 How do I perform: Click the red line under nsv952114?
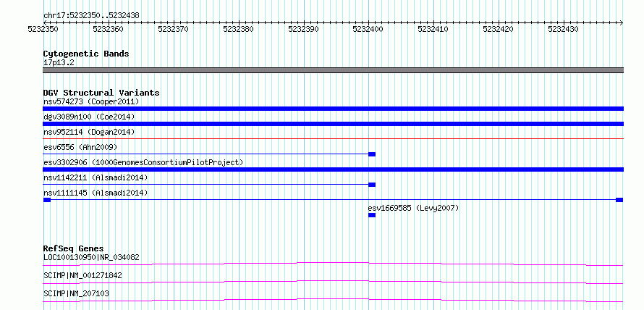[333, 139]
